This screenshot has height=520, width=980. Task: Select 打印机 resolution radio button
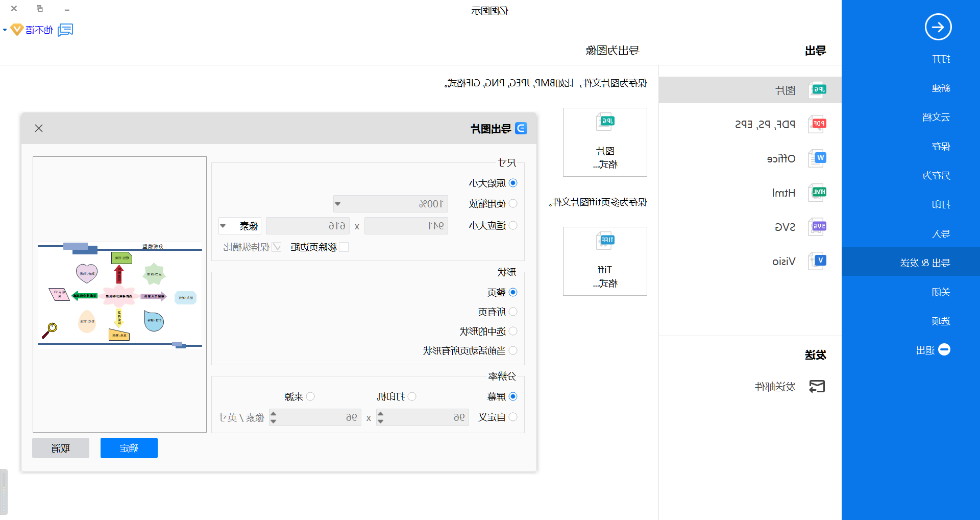(x=412, y=396)
